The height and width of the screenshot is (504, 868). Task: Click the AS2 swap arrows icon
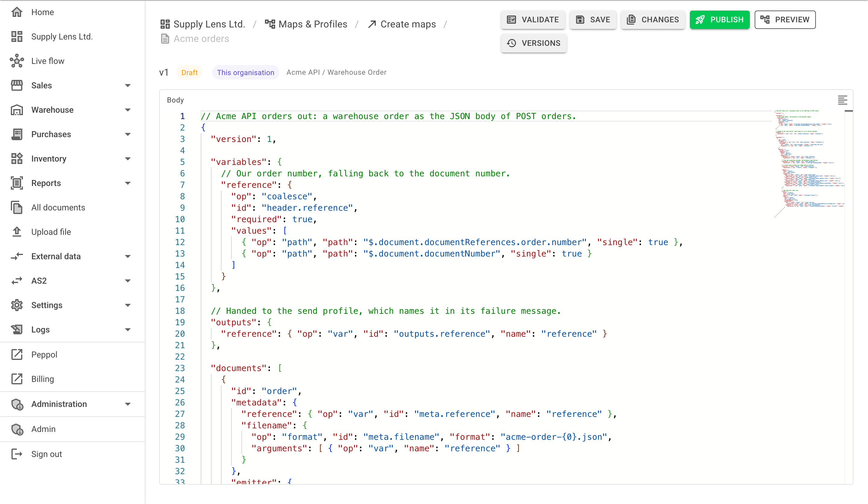(17, 281)
